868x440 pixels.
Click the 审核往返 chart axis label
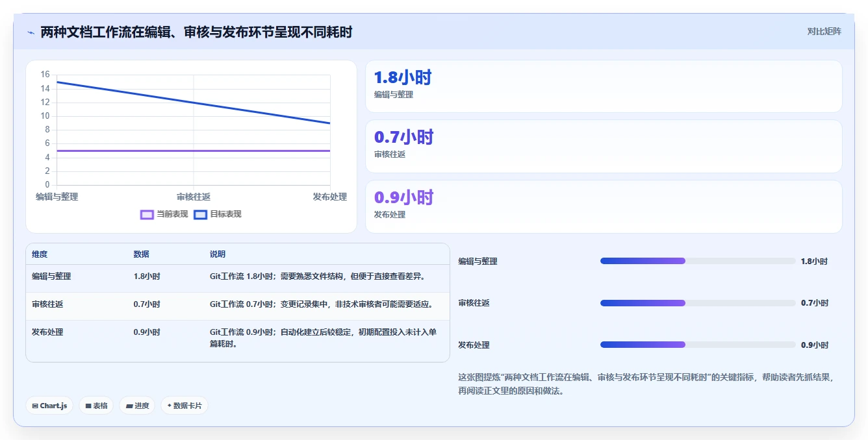194,197
